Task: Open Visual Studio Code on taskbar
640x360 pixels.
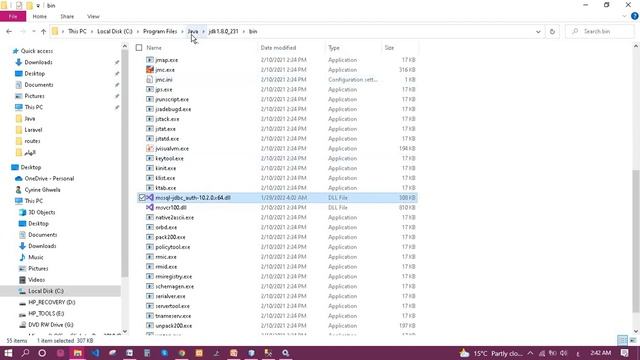Action: point(95,353)
